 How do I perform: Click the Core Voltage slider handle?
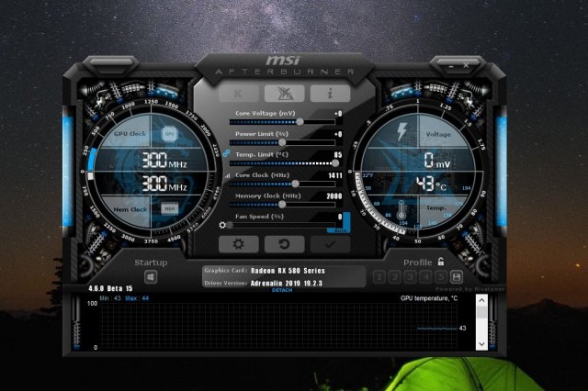(300, 122)
